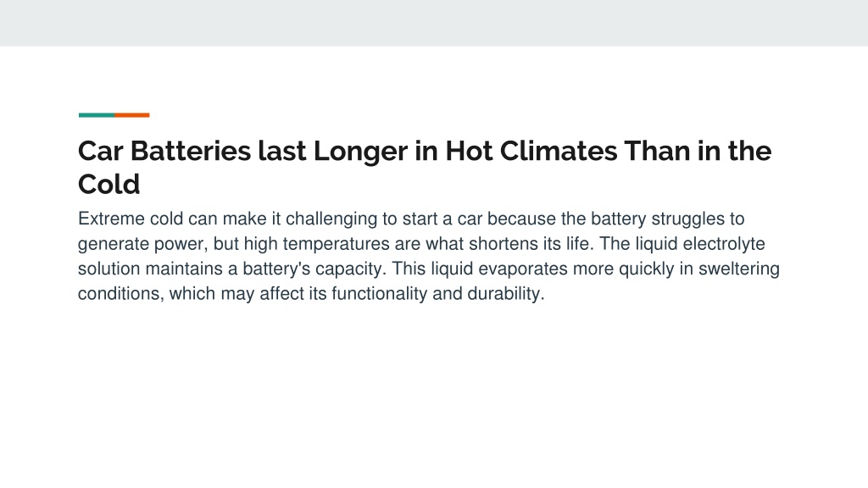Screen dimensions: 868x488
Task: Click the word 'Longer' in the heading
Action: tap(360, 152)
